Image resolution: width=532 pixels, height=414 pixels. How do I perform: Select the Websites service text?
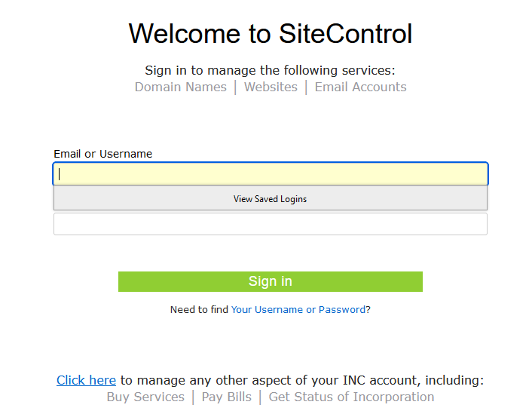pos(271,87)
